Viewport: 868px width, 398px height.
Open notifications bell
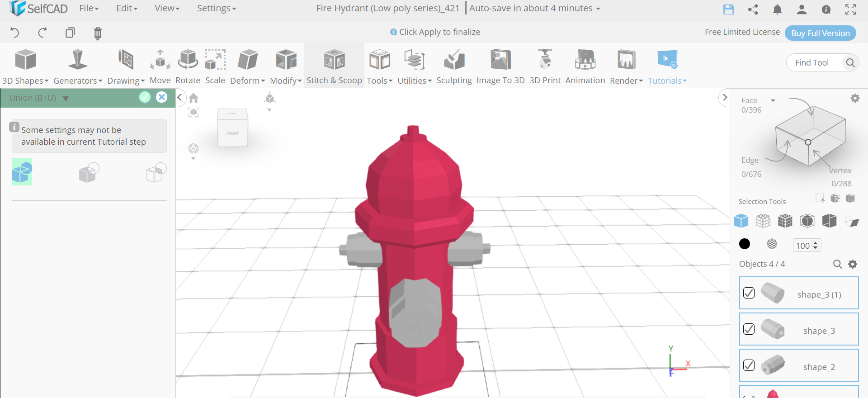(777, 9)
